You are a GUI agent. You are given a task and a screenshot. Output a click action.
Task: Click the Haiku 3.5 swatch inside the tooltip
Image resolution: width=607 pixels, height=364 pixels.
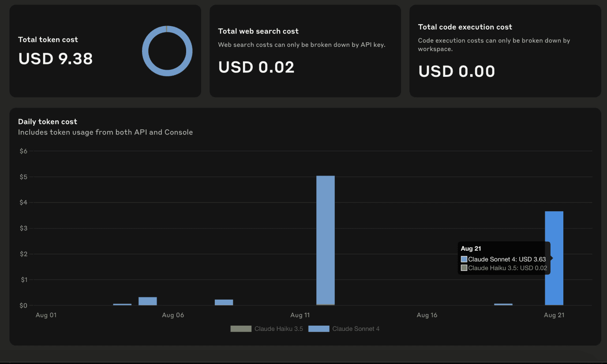464,268
